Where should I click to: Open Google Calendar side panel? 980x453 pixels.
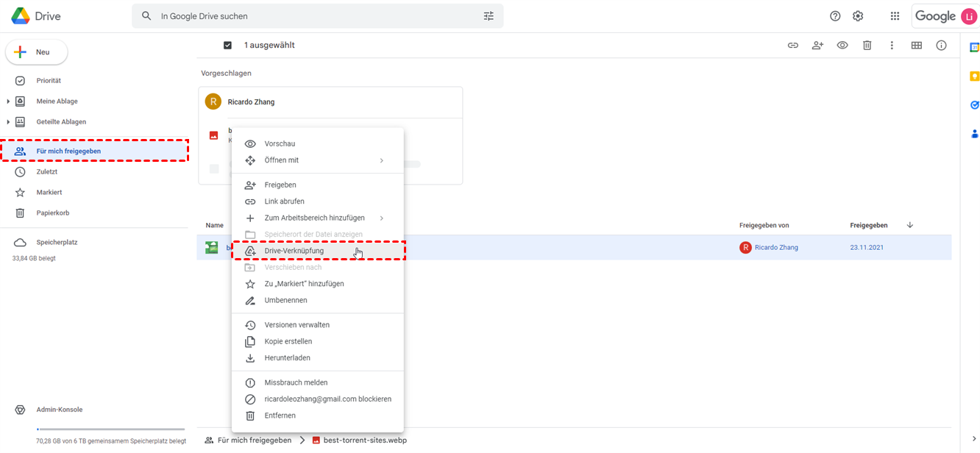974,48
